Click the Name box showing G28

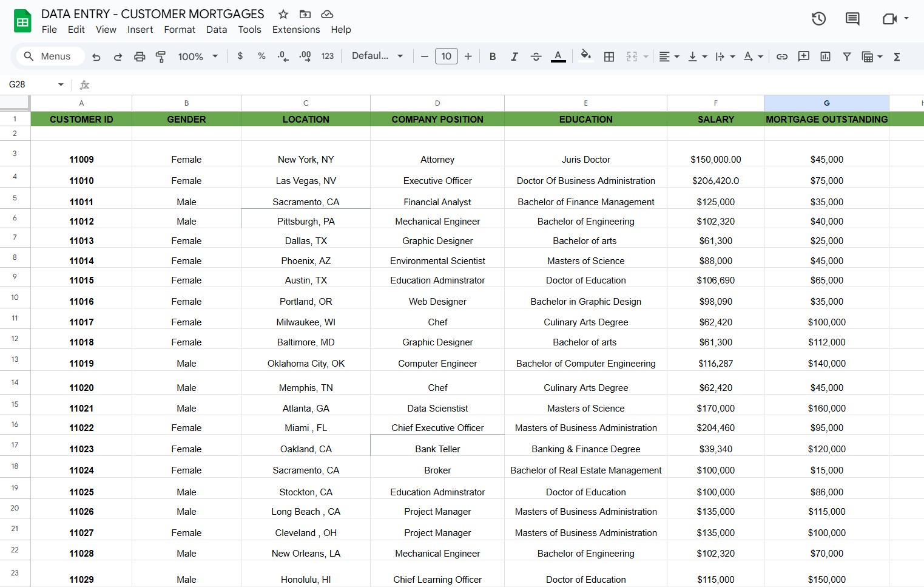[30, 85]
